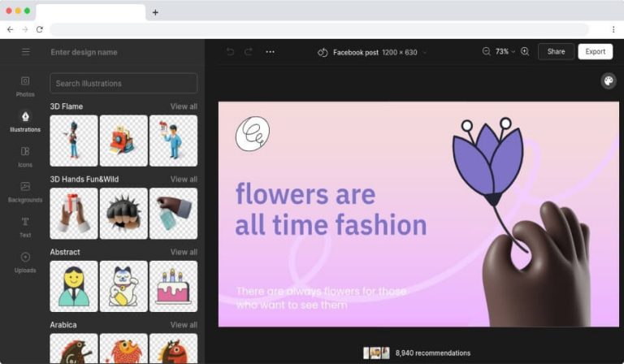Pick the hands holding gift illustration
This screenshot has width=624, height=364.
coord(74,214)
